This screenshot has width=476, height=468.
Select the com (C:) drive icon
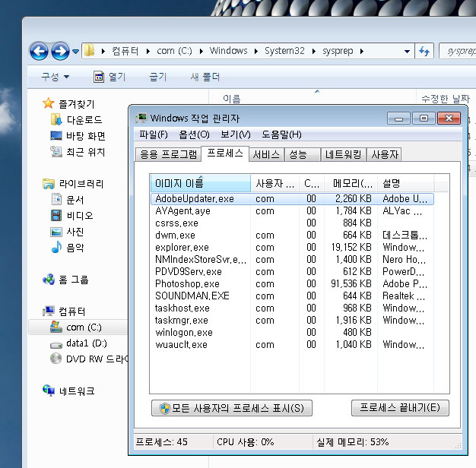pos(56,327)
